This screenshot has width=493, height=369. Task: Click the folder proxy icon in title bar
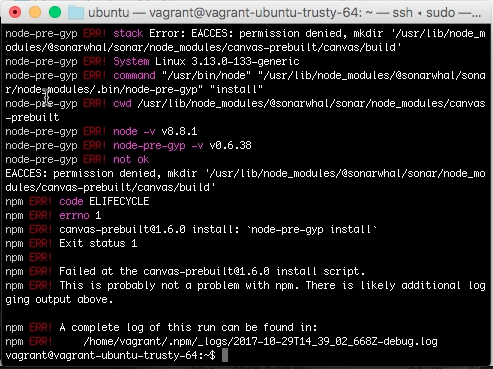click(76, 13)
